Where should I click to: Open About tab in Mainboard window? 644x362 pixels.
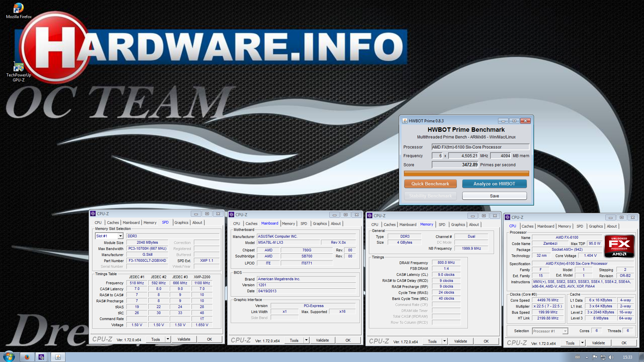[x=336, y=224]
